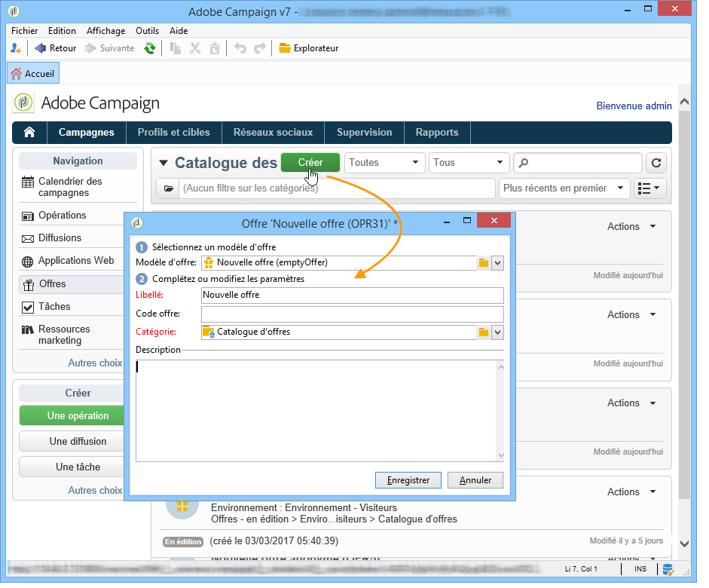Click the Tâches checkmark icon
The height and width of the screenshot is (588, 709).
(x=28, y=308)
